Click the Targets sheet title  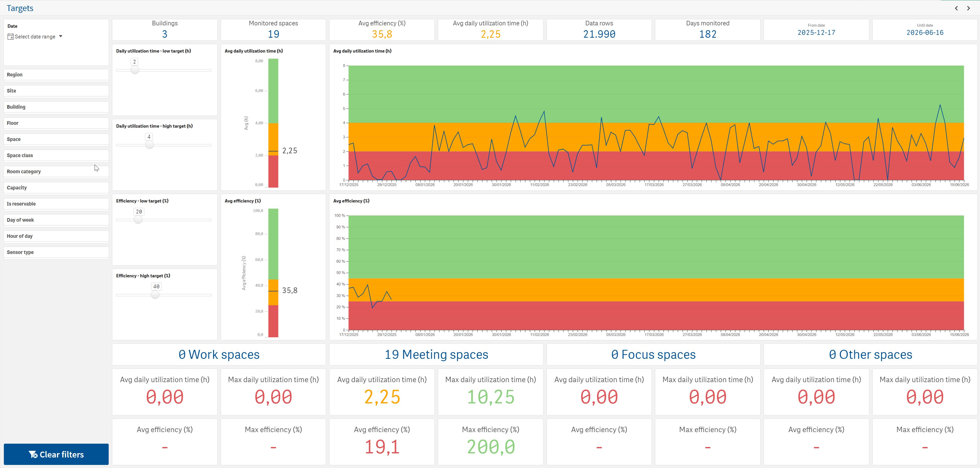pyautogui.click(x=20, y=8)
